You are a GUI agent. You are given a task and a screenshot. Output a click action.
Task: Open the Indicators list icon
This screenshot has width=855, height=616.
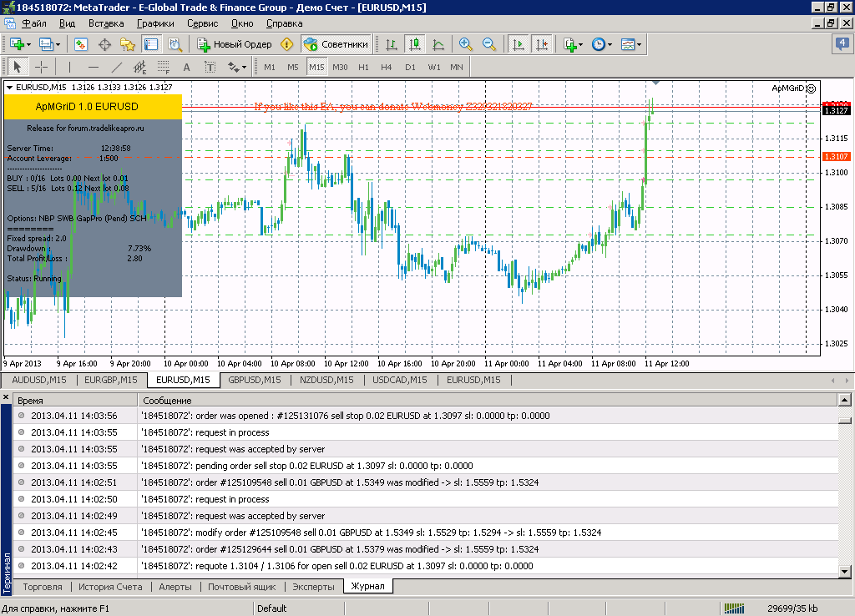[570, 44]
